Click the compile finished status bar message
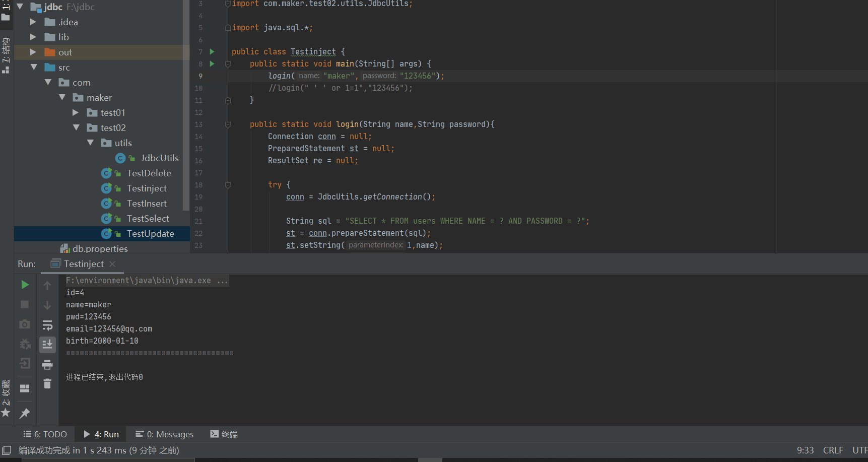 tap(99, 450)
